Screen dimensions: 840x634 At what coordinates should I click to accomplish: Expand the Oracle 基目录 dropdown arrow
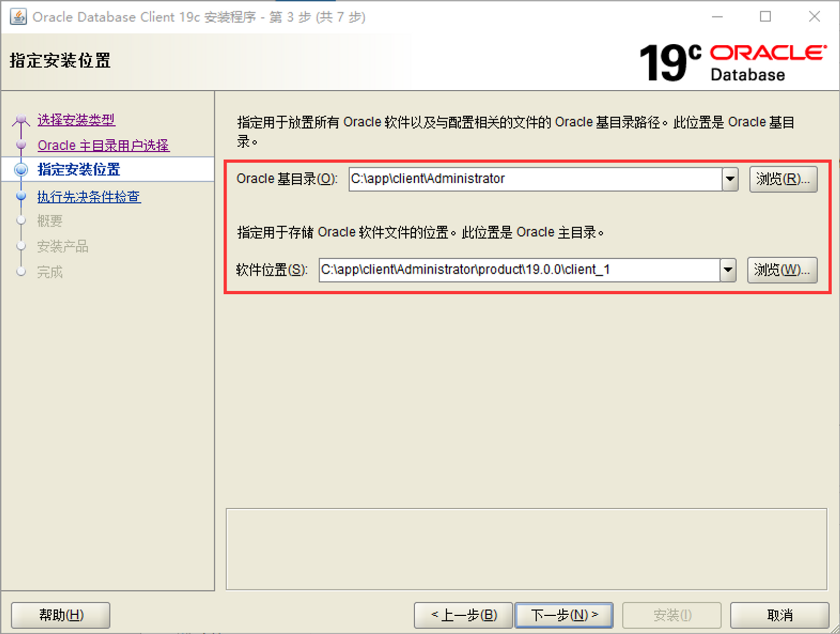pyautogui.click(x=730, y=179)
